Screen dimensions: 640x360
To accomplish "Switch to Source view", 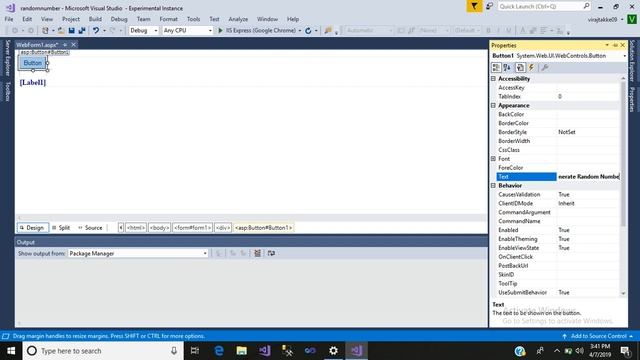I will coord(90,228).
